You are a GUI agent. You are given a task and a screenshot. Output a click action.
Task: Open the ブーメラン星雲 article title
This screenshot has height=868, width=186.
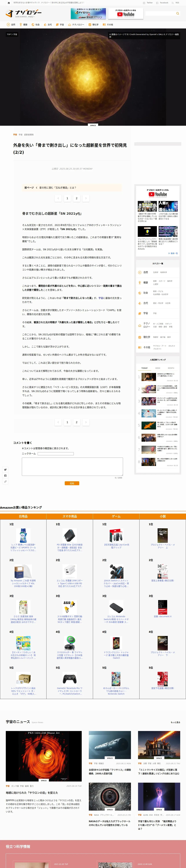(x=158, y=825)
